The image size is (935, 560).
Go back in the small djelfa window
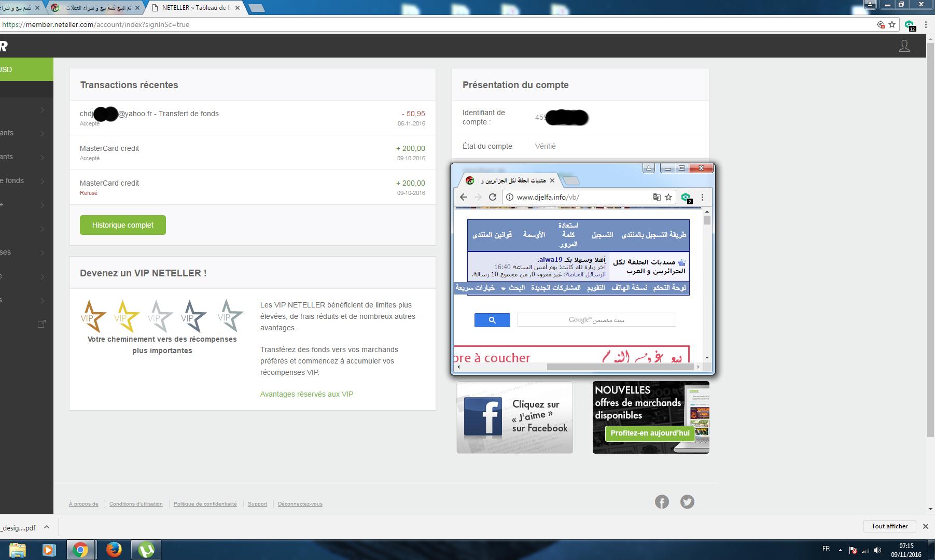click(x=464, y=197)
